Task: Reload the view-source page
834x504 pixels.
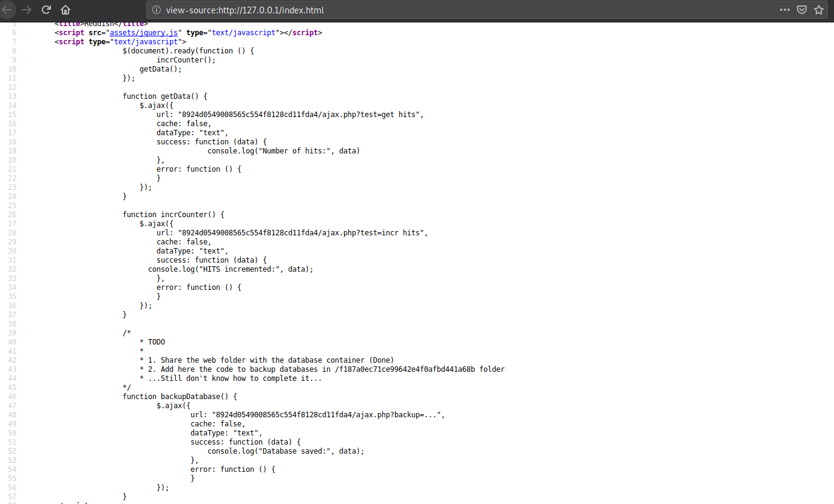Action: click(x=46, y=10)
